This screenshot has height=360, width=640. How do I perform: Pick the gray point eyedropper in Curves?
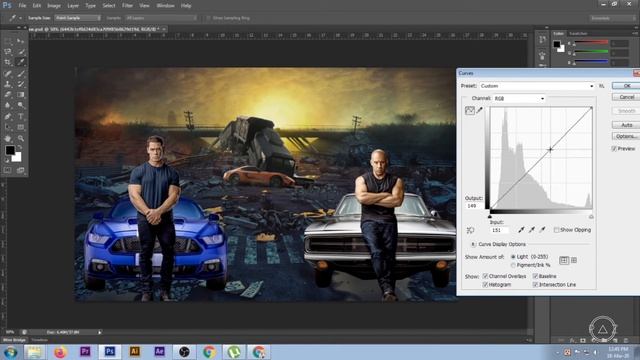pyautogui.click(x=531, y=230)
